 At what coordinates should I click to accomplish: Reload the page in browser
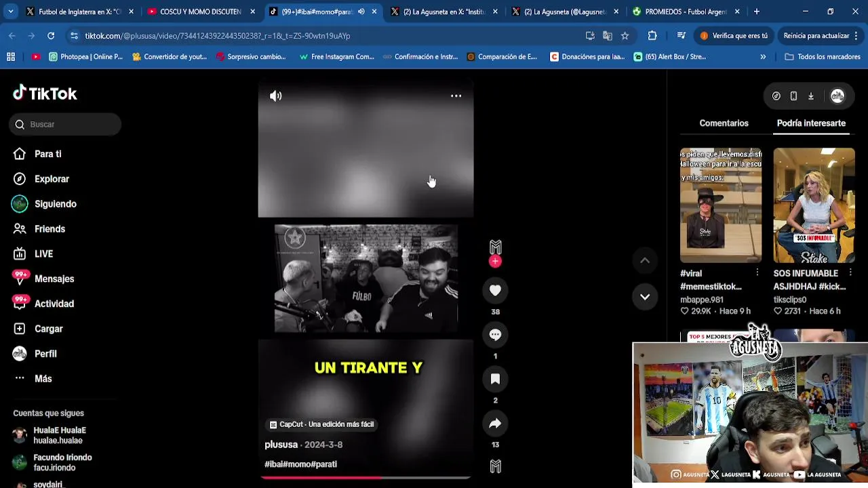pyautogui.click(x=51, y=35)
